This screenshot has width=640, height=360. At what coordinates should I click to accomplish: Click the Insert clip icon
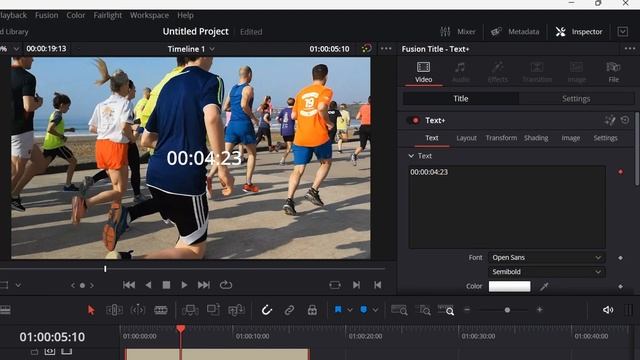tap(190, 310)
